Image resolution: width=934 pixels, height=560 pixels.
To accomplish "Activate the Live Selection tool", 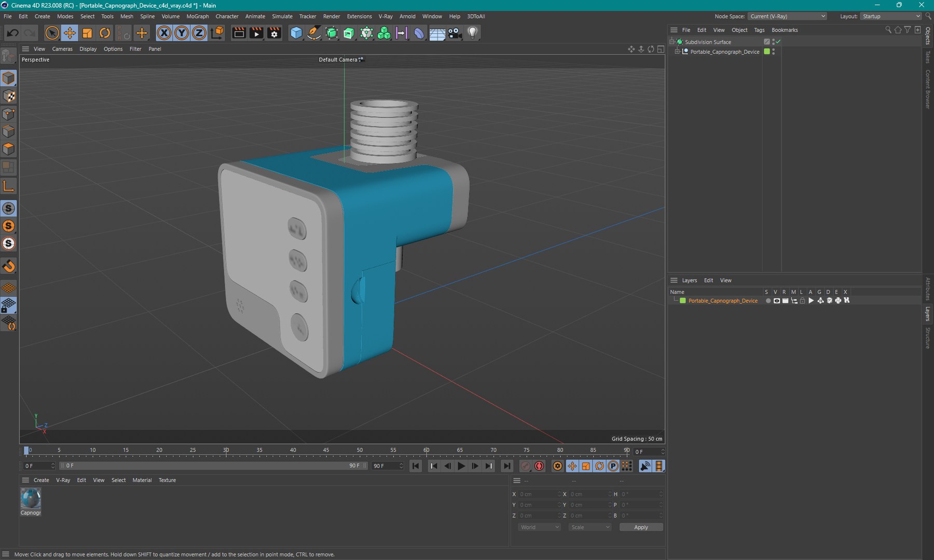I will [51, 33].
